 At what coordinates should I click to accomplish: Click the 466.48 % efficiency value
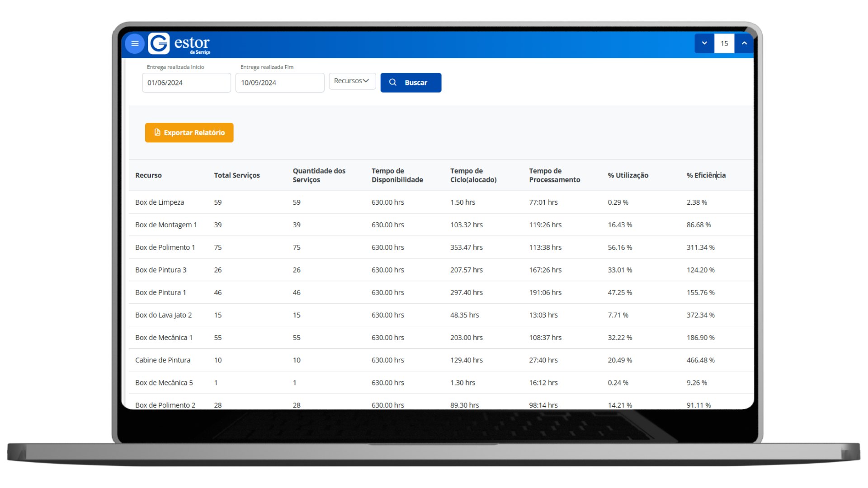click(x=700, y=361)
